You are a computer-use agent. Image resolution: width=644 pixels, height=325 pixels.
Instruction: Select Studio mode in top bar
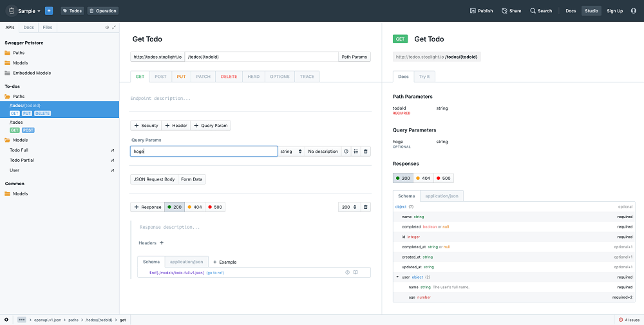(x=591, y=11)
